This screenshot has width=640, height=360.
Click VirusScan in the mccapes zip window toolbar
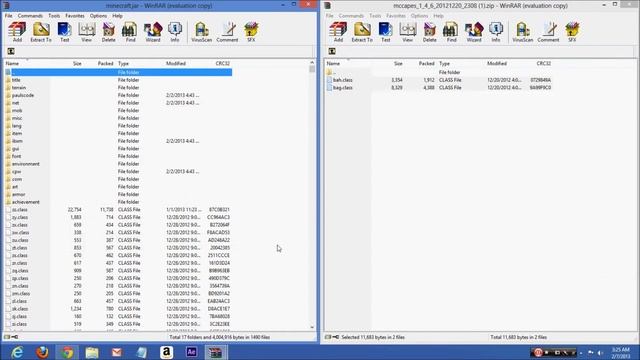[x=523, y=32]
